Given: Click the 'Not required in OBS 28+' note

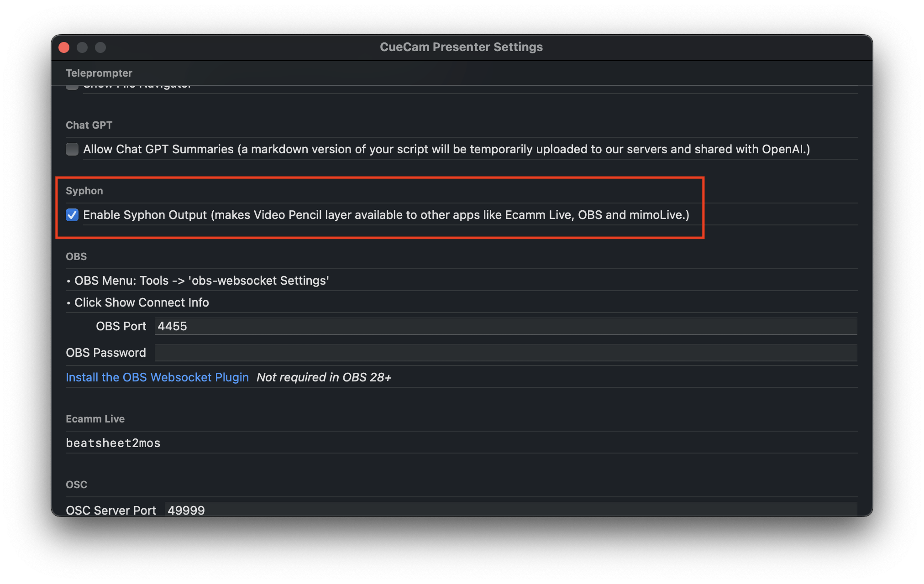Looking at the screenshot, I should [324, 377].
